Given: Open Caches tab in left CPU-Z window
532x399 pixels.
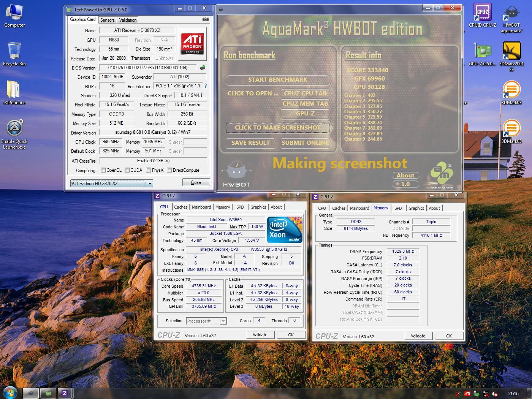Looking at the screenshot, I should (x=180, y=207).
